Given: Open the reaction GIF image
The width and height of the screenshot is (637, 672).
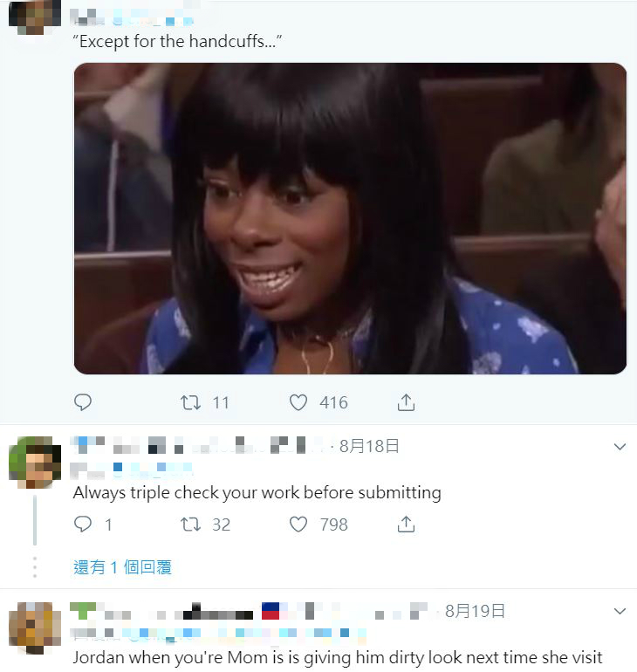Looking at the screenshot, I should 350,218.
